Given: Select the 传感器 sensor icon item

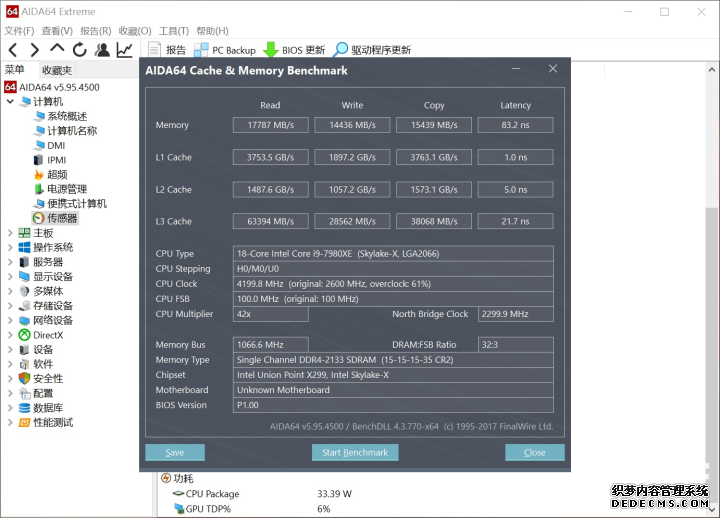Looking at the screenshot, I should [x=55, y=218].
